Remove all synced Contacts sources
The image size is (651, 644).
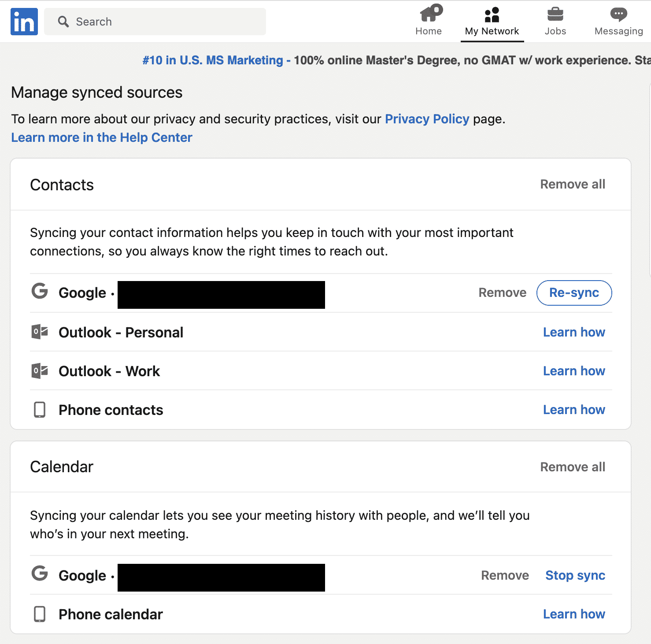(x=572, y=184)
